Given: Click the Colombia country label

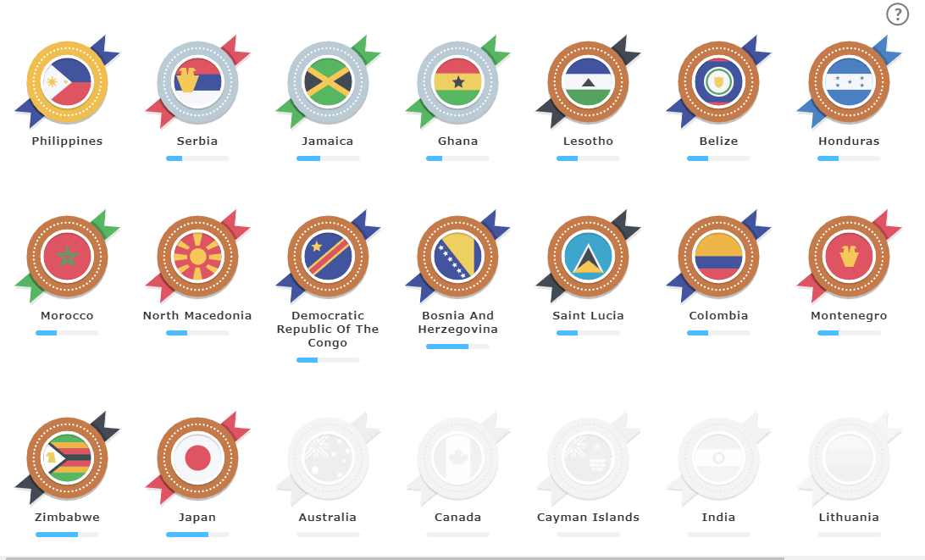Looking at the screenshot, I should (718, 316).
